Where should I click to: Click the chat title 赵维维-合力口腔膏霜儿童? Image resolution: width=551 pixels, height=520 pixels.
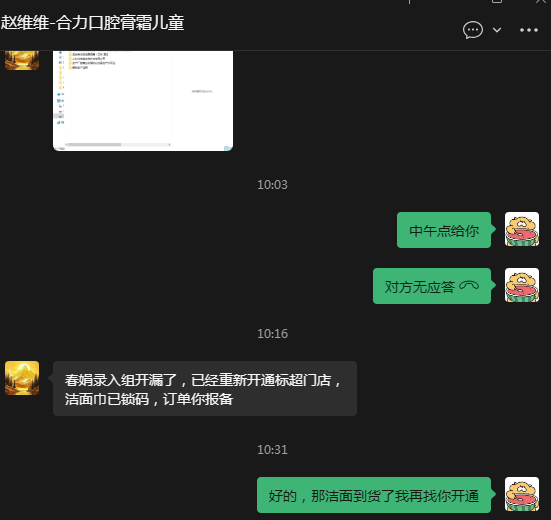click(92, 23)
